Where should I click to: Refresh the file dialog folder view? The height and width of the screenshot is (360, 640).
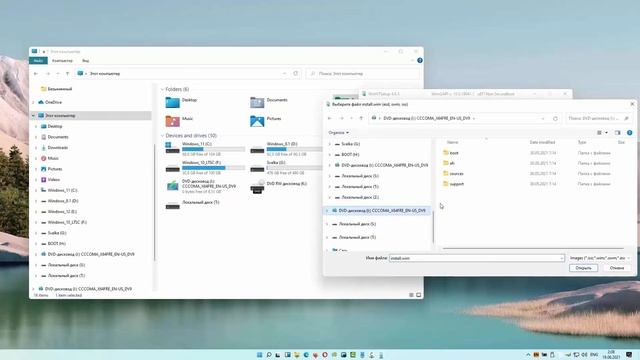[x=555, y=118]
